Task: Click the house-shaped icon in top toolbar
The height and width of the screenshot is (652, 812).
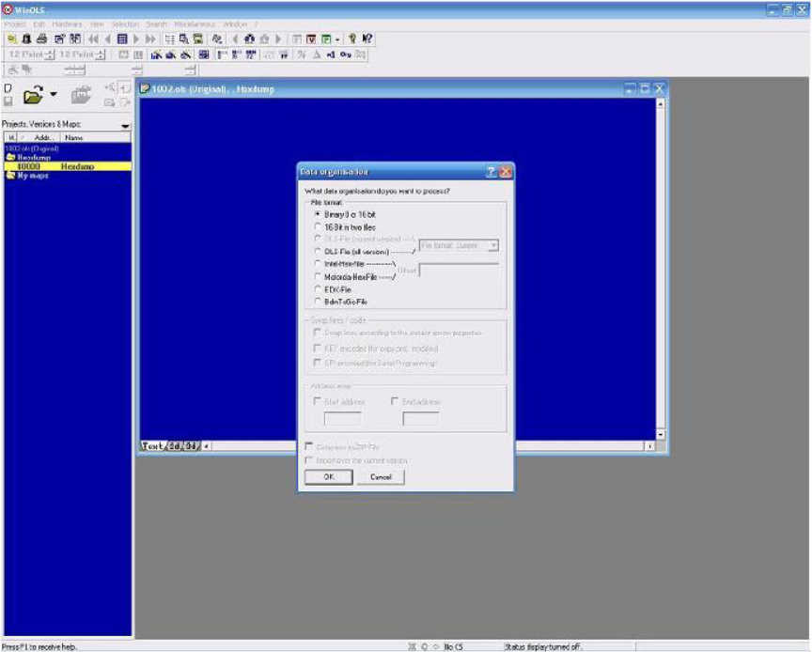Action: click(x=250, y=39)
